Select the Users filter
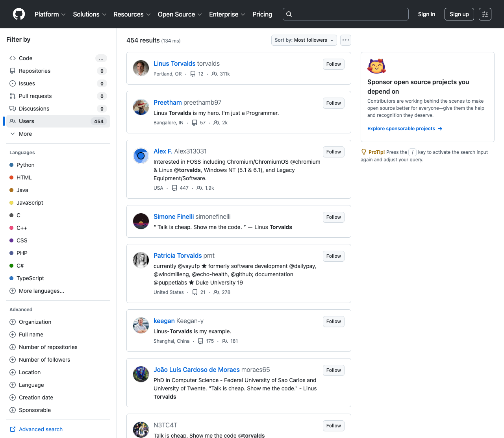 click(58, 121)
